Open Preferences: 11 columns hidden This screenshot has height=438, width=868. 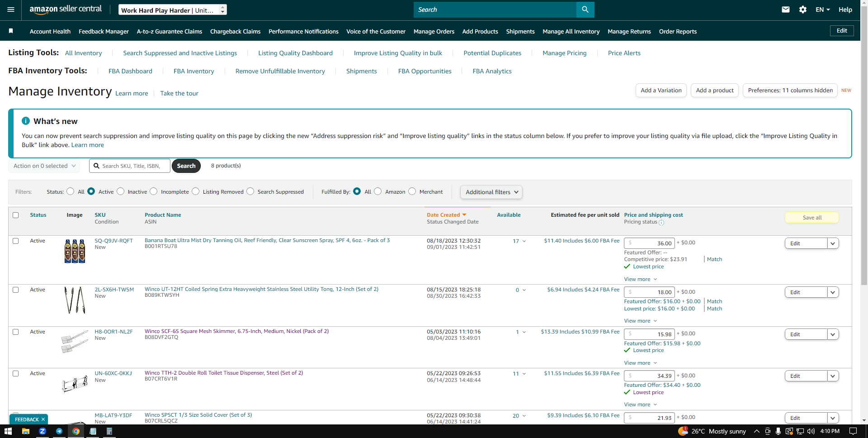(x=790, y=90)
